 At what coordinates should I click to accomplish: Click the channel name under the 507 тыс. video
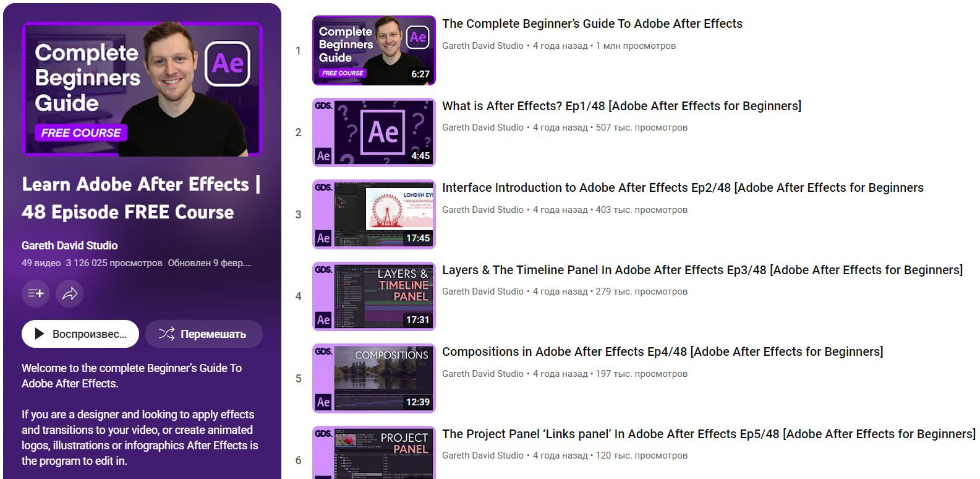[483, 127]
